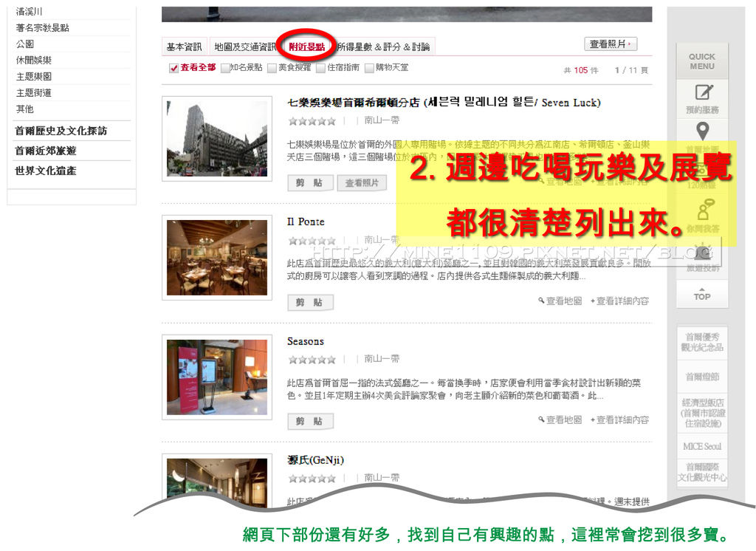This screenshot has height=551, width=756.
Task: Switch to the 基本資訊 tab
Action: 184,47
